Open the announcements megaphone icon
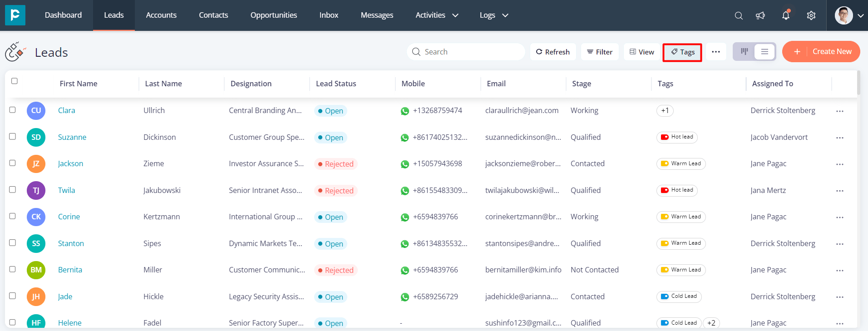The width and height of the screenshot is (868, 331). (760, 15)
